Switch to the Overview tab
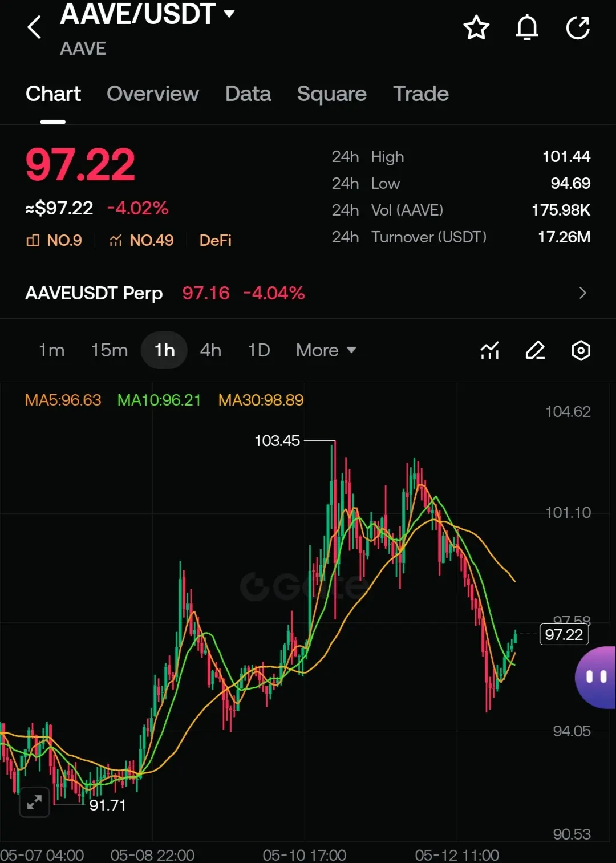The width and height of the screenshot is (616, 863). pyautogui.click(x=153, y=94)
